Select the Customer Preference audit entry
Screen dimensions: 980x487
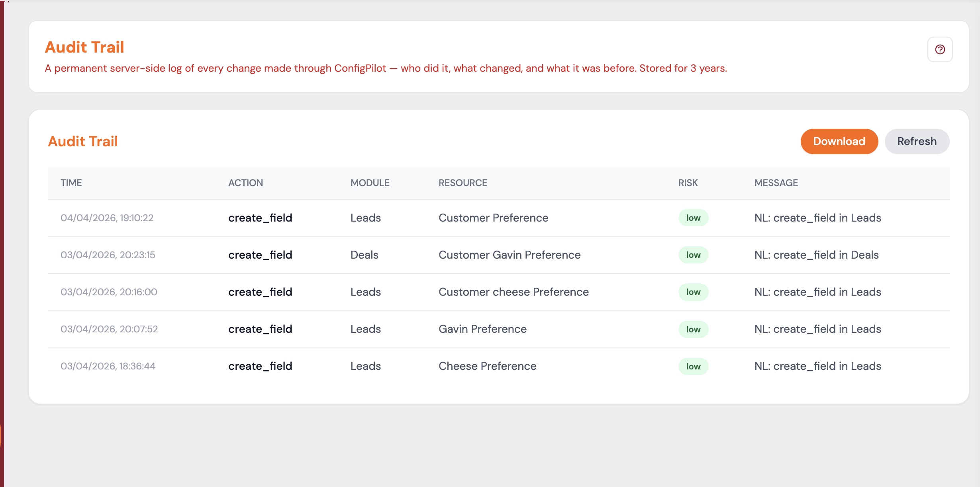[493, 218]
